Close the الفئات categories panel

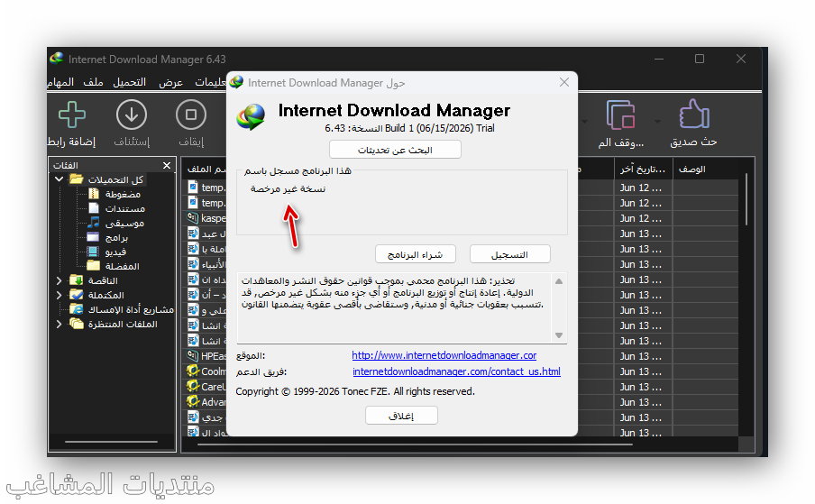pyautogui.click(x=166, y=165)
